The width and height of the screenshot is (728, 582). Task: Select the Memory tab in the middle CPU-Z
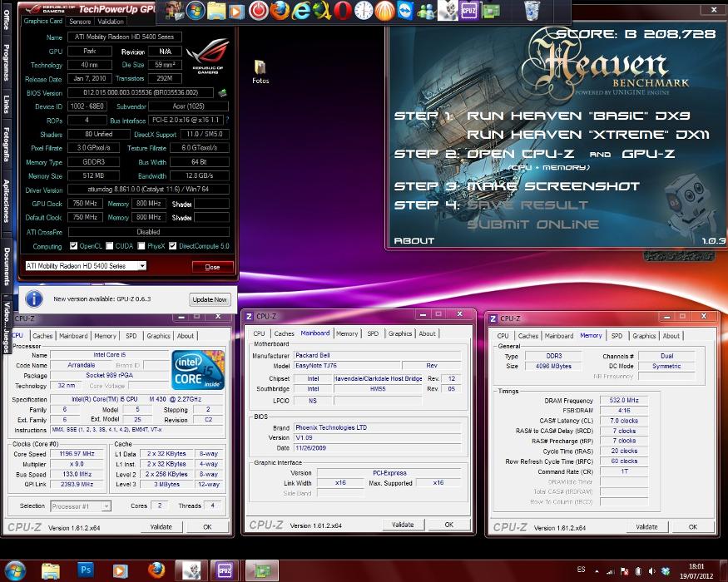[x=347, y=333]
